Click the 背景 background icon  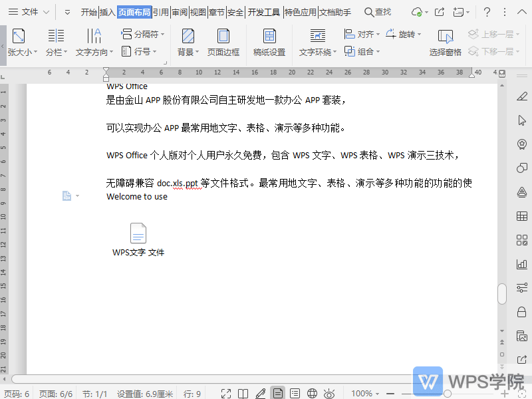pos(188,36)
